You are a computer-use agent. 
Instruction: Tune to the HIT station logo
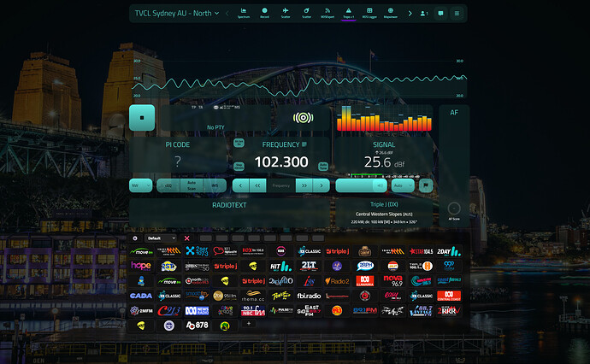(280, 266)
